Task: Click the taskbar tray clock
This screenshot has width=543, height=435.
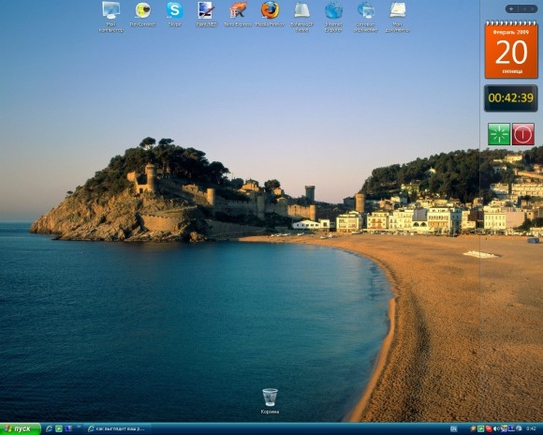Action: coord(531,429)
